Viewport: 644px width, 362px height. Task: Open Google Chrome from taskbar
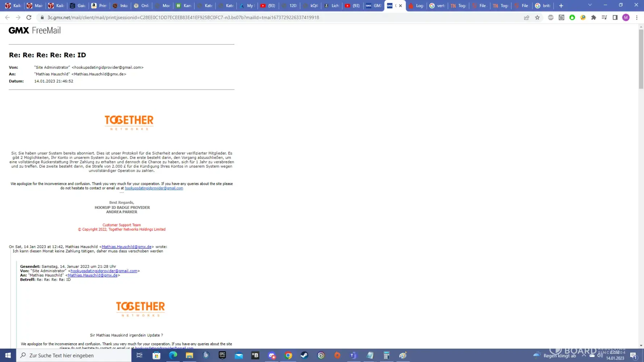[288, 355]
